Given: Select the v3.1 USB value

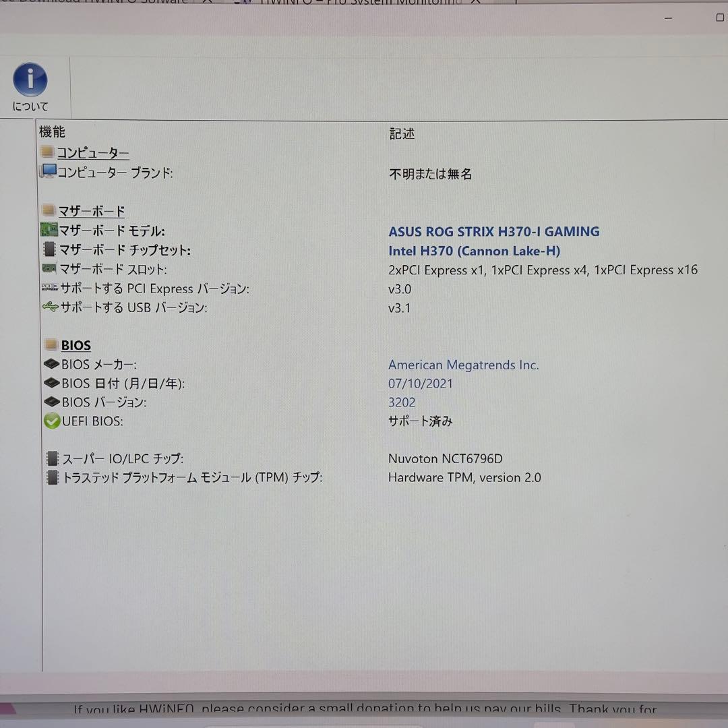Looking at the screenshot, I should pos(399,308).
